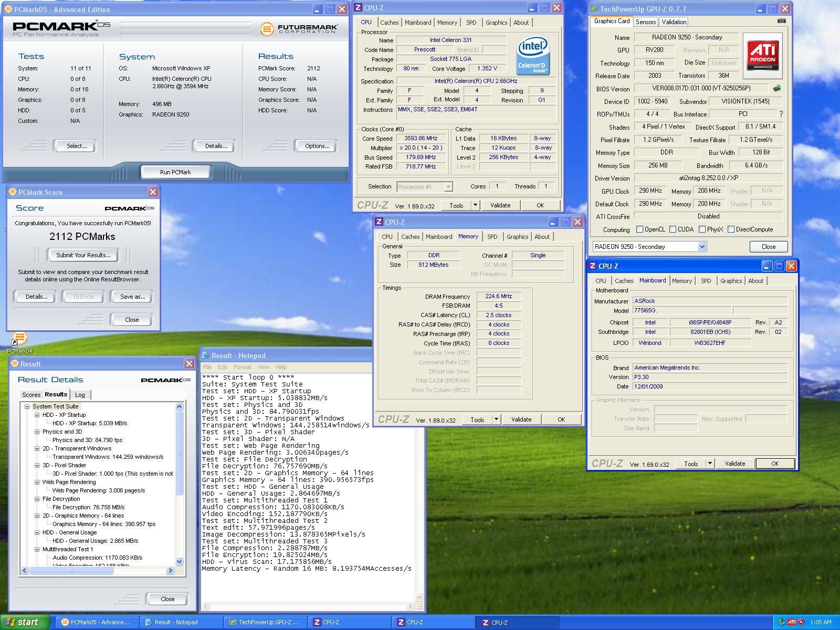Switch to PCMark05 taskbar button
Screen dimensions: 840x630
[98, 622]
